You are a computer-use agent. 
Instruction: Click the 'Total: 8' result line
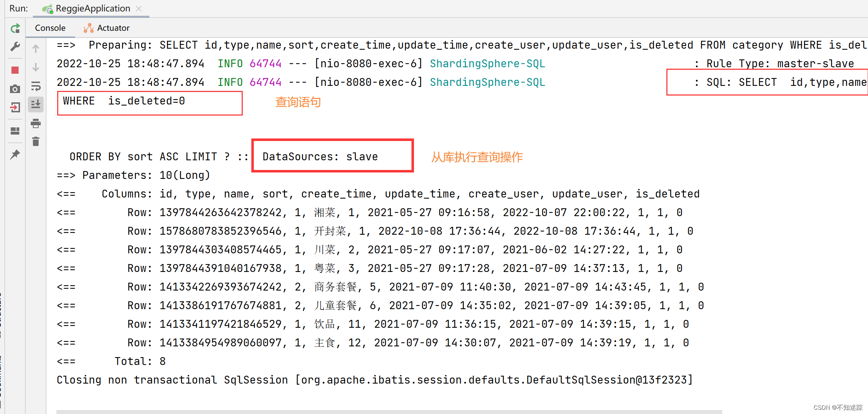[140, 361]
